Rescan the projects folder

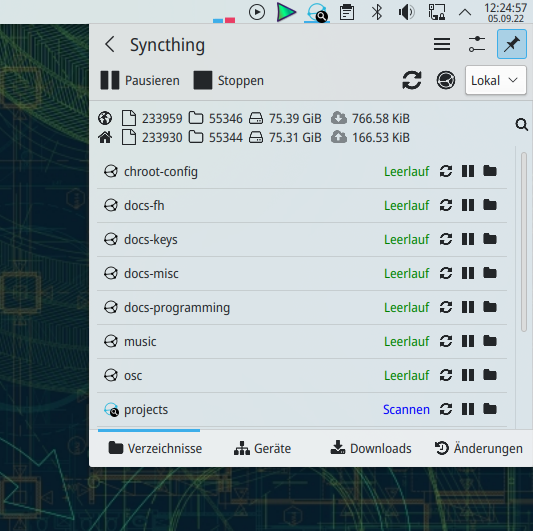[x=446, y=409]
